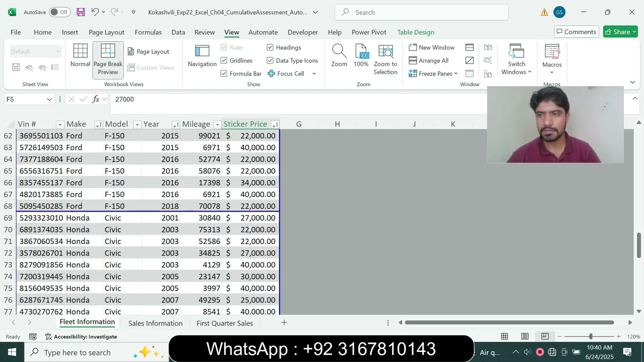Click the Split window icon

tap(469, 47)
